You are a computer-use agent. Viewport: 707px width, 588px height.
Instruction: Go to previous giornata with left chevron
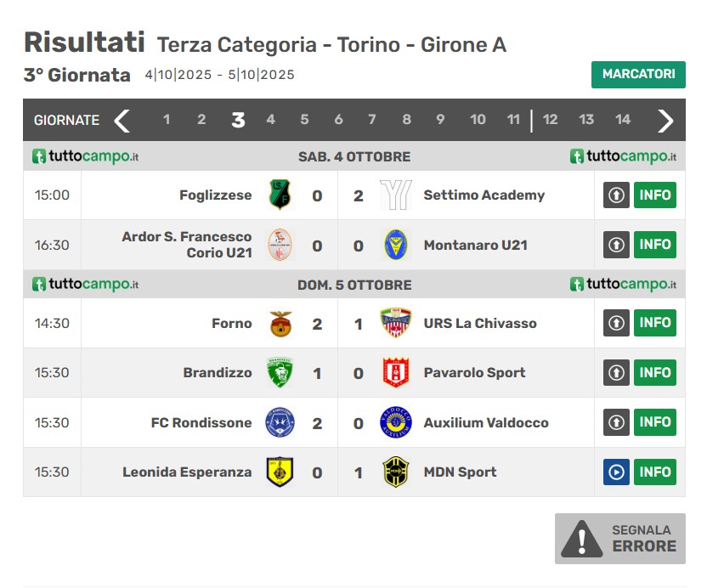(x=122, y=121)
